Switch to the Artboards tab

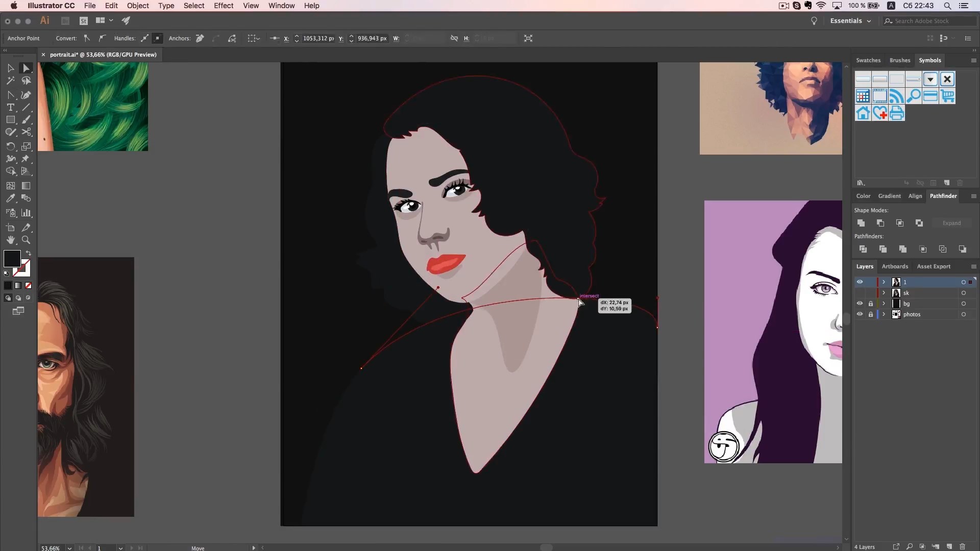coord(894,266)
